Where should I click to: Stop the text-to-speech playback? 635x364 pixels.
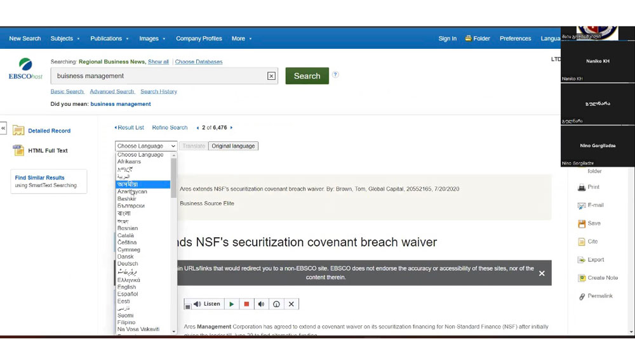(246, 304)
